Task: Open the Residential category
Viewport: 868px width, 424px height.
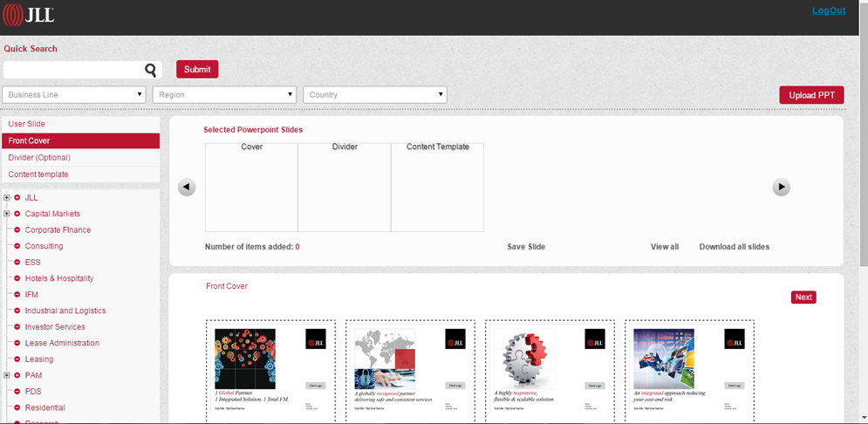Action: (x=44, y=407)
